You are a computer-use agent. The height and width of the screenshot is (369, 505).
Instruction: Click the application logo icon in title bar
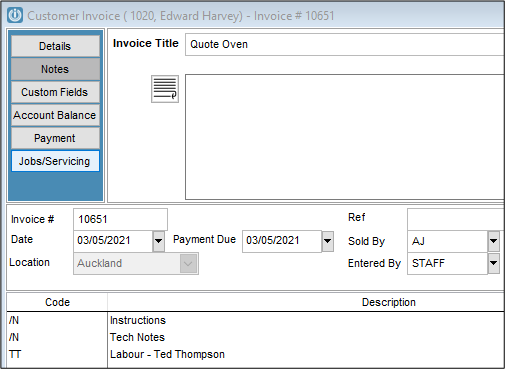[15, 15]
